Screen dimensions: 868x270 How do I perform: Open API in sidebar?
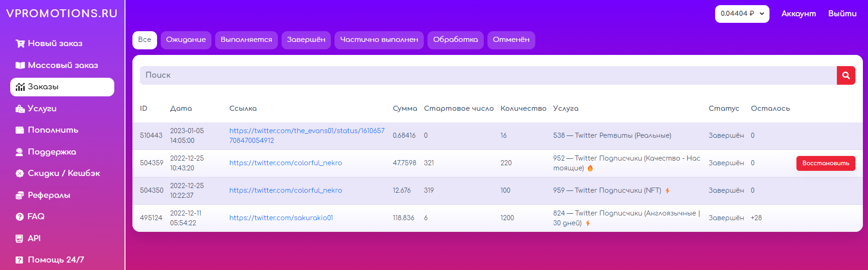(x=62, y=238)
